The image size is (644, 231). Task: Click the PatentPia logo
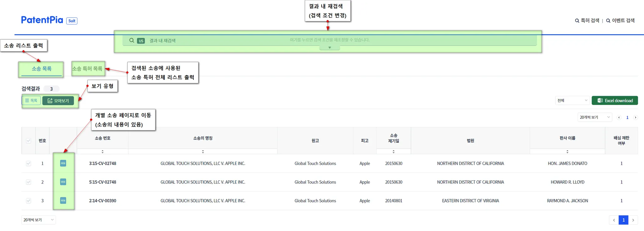click(42, 20)
